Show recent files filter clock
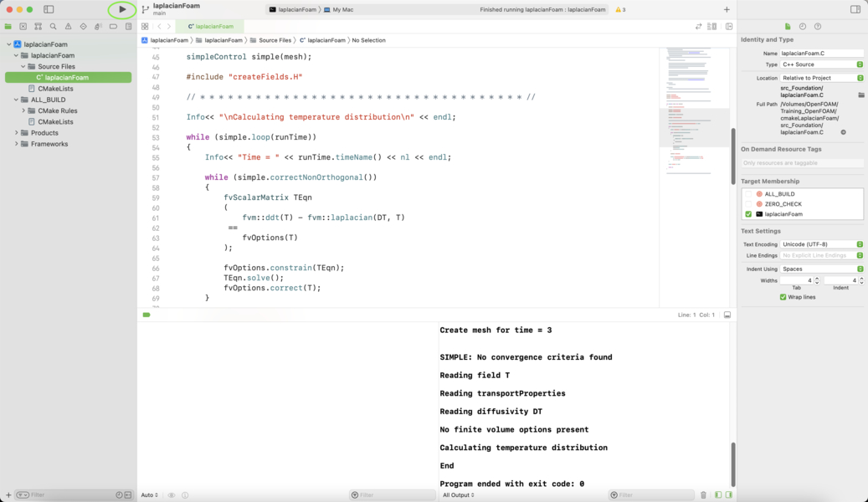 pos(119,494)
